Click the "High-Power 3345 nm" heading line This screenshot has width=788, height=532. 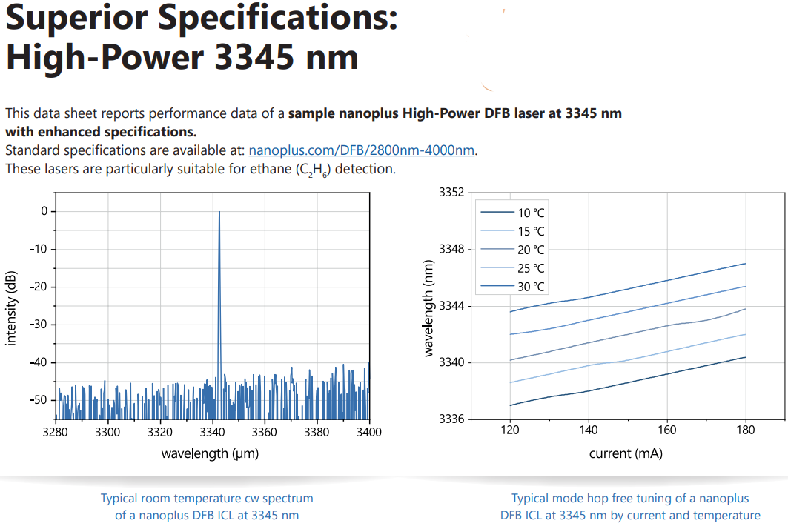(182, 57)
